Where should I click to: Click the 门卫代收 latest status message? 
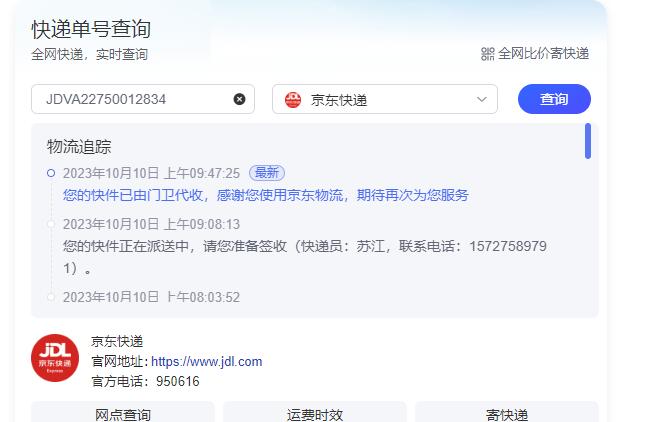pos(266,195)
